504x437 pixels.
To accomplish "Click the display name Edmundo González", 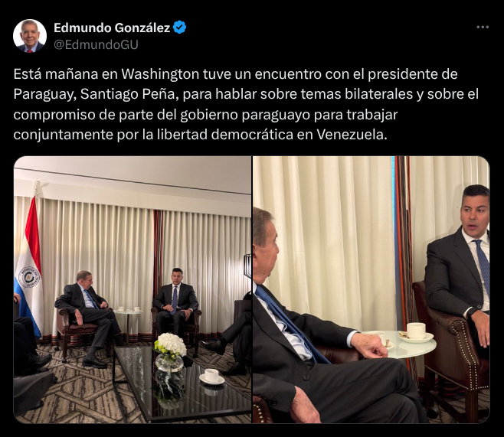I will (x=112, y=28).
